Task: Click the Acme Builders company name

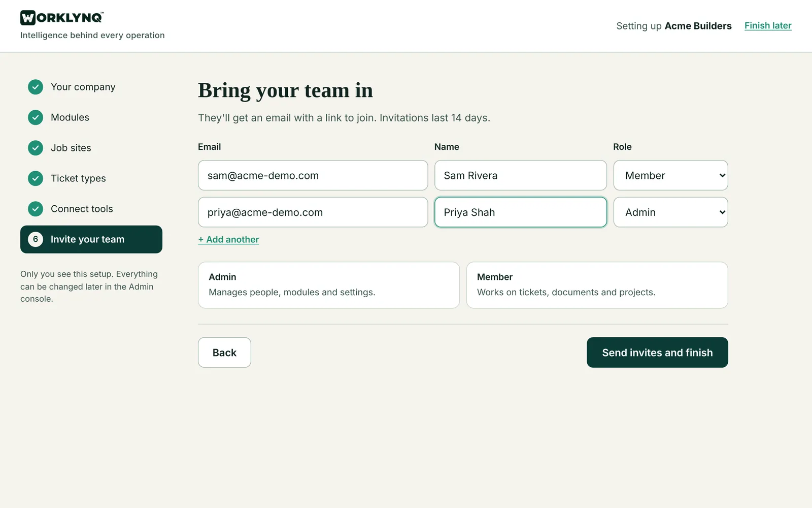Action: click(x=698, y=26)
